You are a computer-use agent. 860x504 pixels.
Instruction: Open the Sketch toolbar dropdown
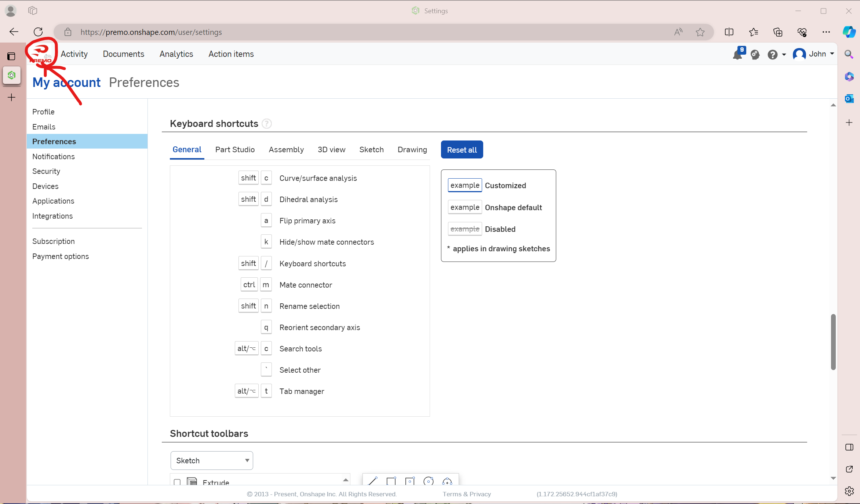212,460
